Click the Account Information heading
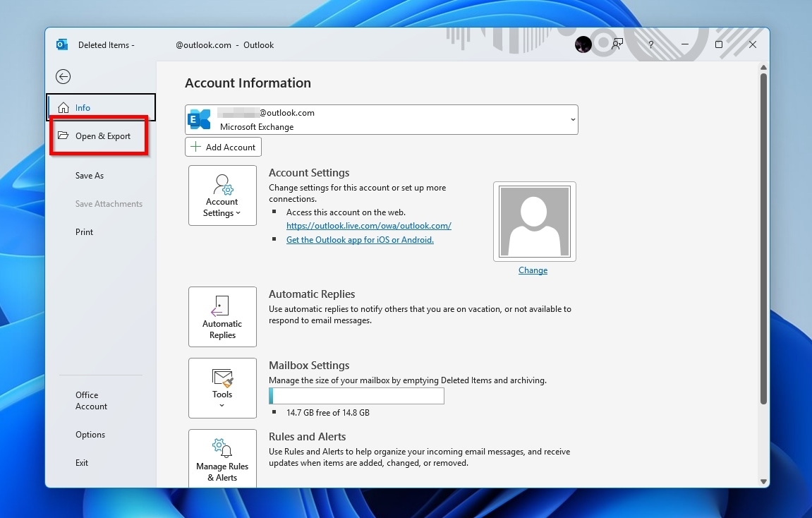The width and height of the screenshot is (812, 518). point(248,83)
